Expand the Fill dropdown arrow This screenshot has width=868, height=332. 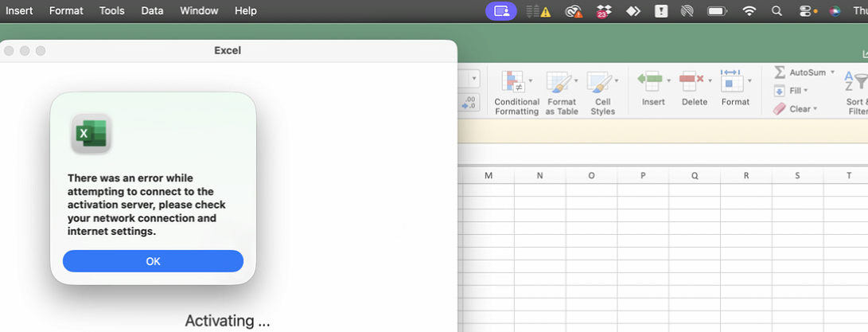[x=805, y=90]
